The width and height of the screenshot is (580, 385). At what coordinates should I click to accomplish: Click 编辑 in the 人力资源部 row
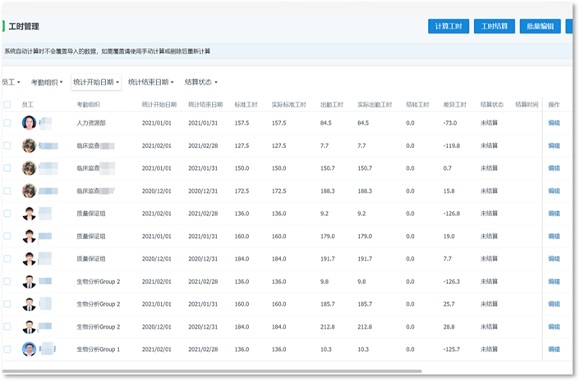[554, 123]
